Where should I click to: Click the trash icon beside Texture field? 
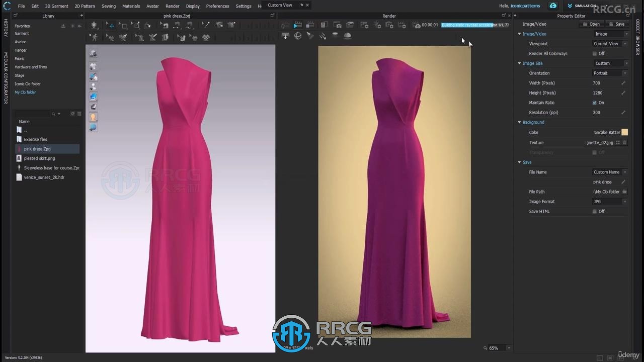coord(624,143)
